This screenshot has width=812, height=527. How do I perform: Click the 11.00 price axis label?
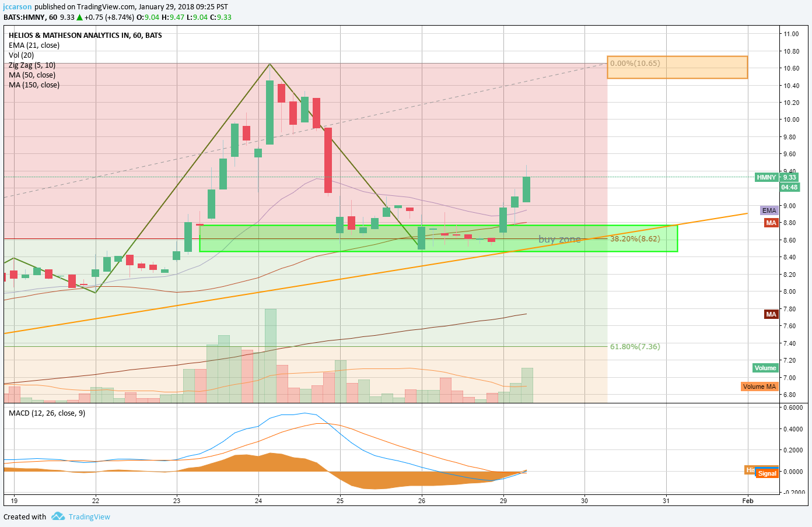click(x=792, y=34)
